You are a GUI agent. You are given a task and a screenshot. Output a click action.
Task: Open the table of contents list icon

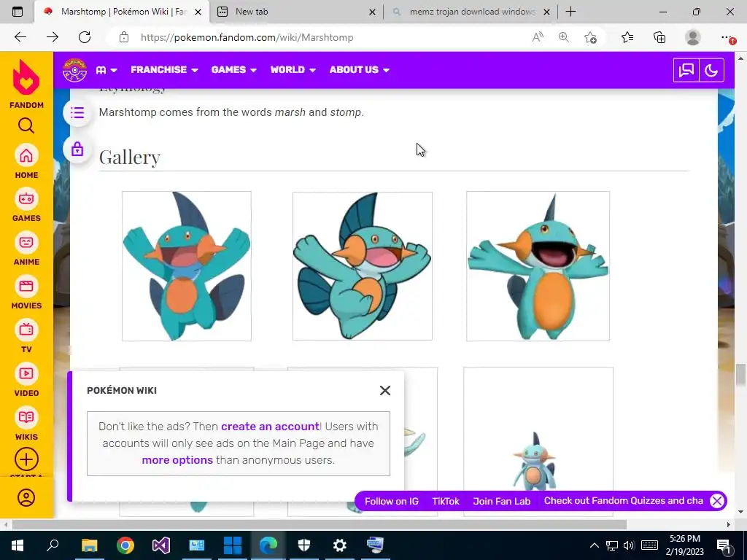[x=77, y=113]
